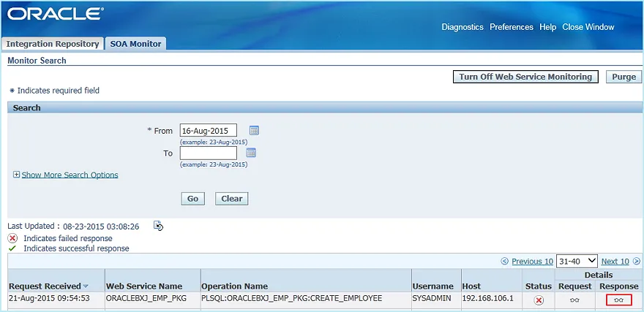
Task: Go to Next 10 results link
Action: [x=615, y=262]
